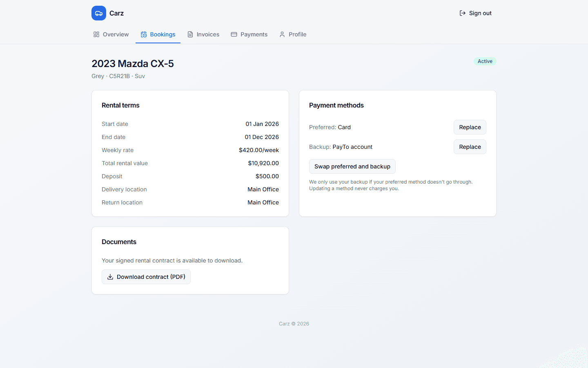Click the Bookings calendar icon
Image resolution: width=588 pixels, height=368 pixels.
(144, 34)
